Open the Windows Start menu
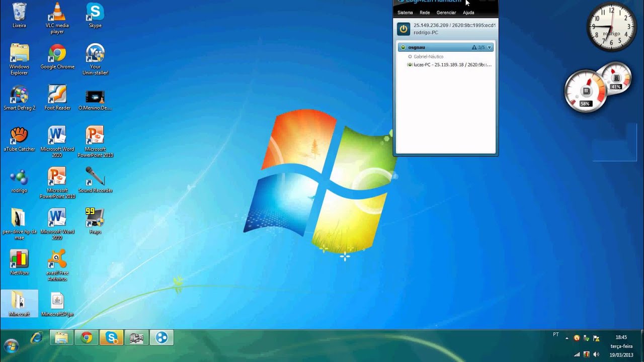This screenshot has width=644, height=362. pyautogui.click(x=11, y=346)
